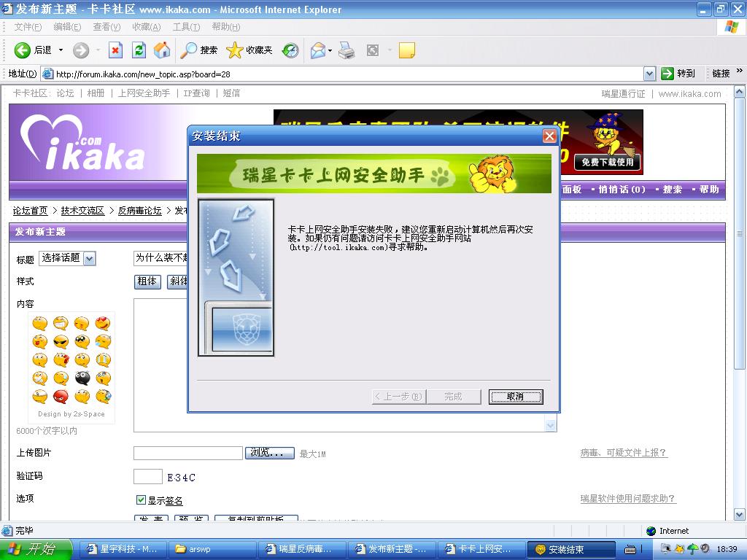Click the page scrollbar down arrow

tap(740, 515)
